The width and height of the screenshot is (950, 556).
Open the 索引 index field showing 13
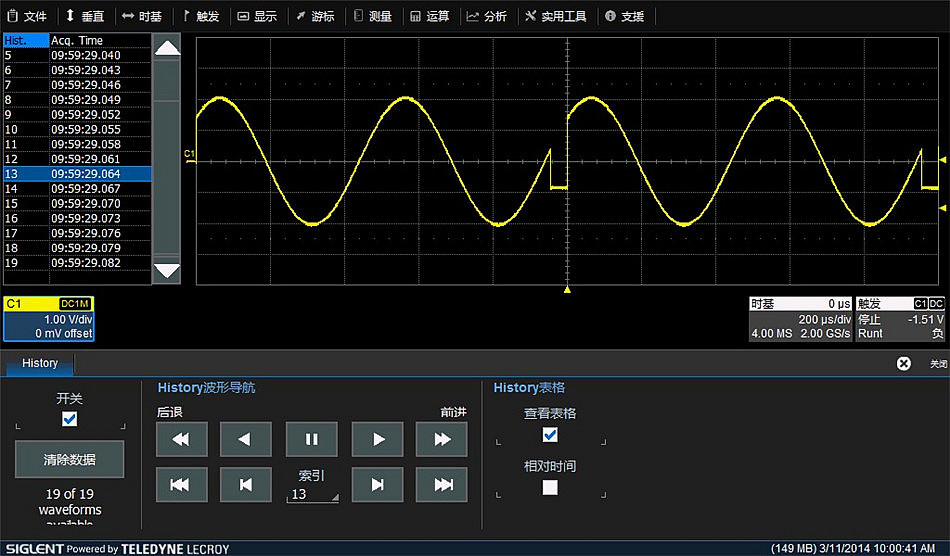point(312,494)
